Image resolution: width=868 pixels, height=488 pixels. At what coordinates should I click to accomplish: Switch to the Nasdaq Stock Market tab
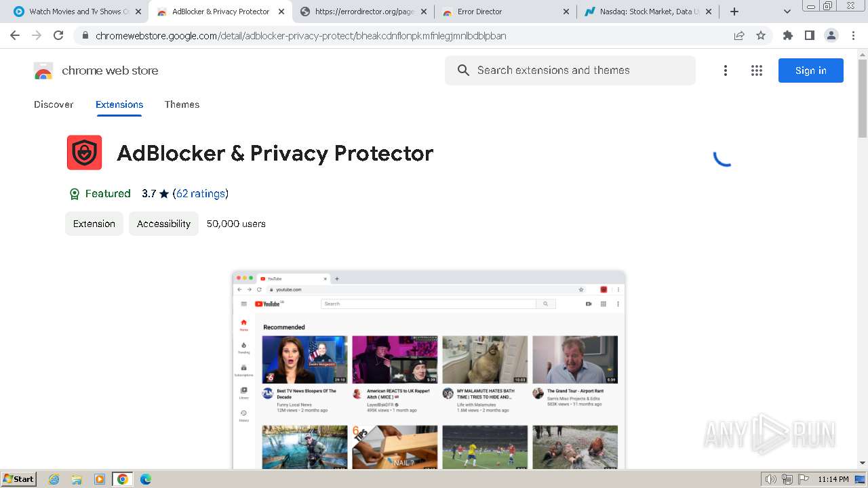[648, 12]
